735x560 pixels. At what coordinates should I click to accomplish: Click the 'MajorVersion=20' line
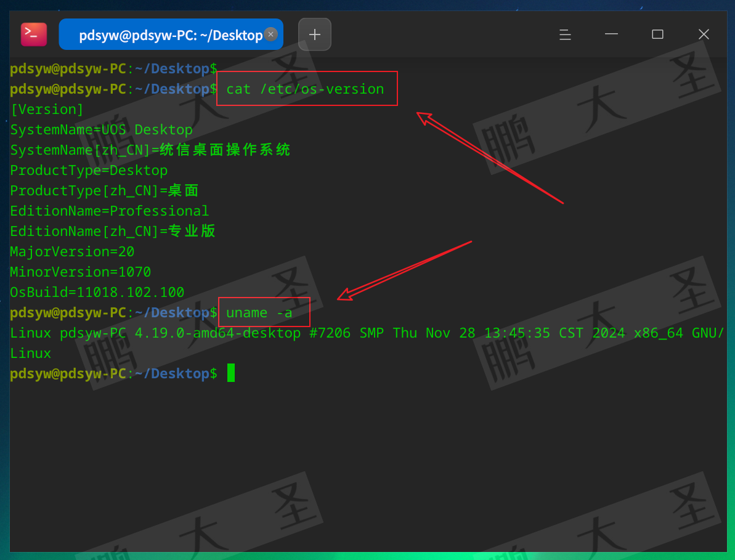72,251
